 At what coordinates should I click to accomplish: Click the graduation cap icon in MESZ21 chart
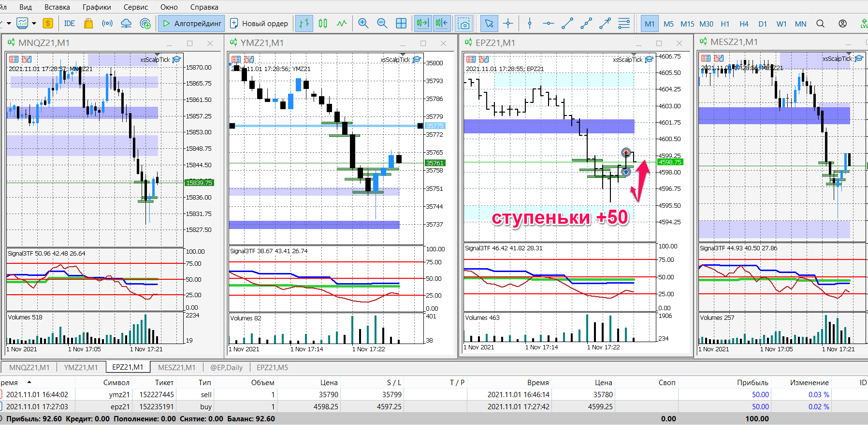859,58
